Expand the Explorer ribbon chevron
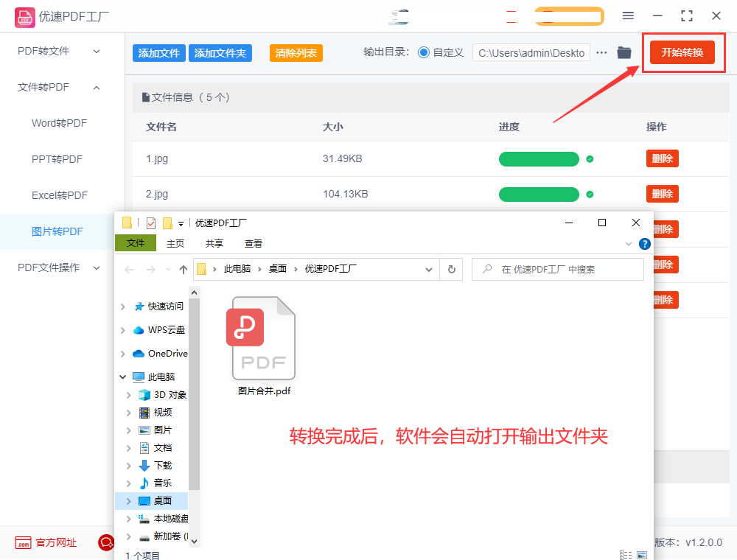The image size is (737, 560). pos(629,244)
